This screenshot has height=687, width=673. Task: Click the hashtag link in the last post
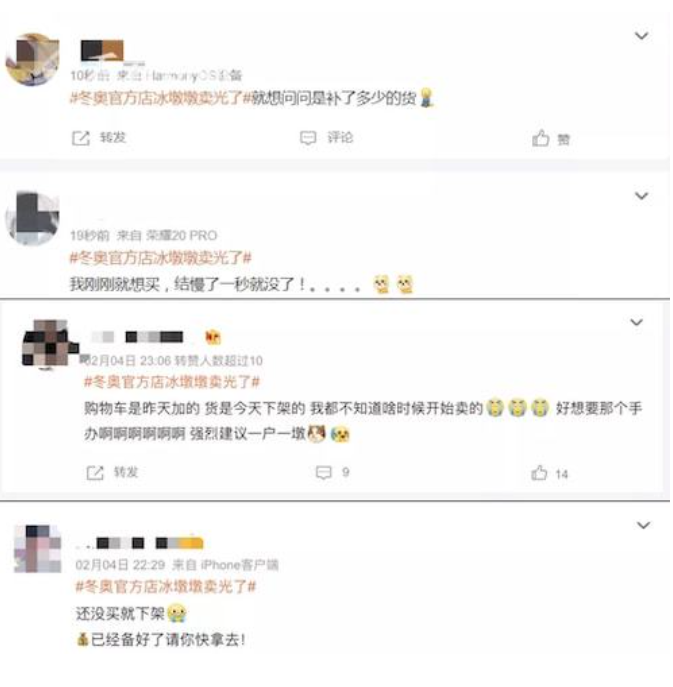coord(166,586)
